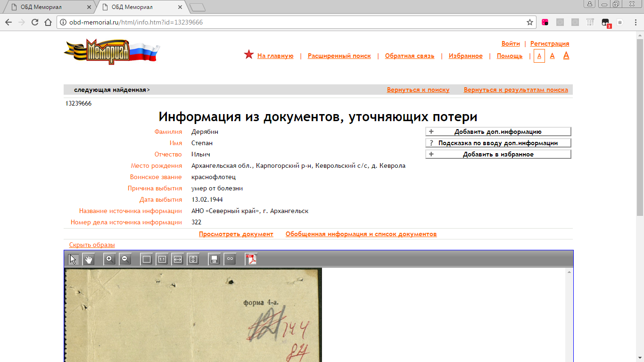Export document as PDF

point(252,259)
